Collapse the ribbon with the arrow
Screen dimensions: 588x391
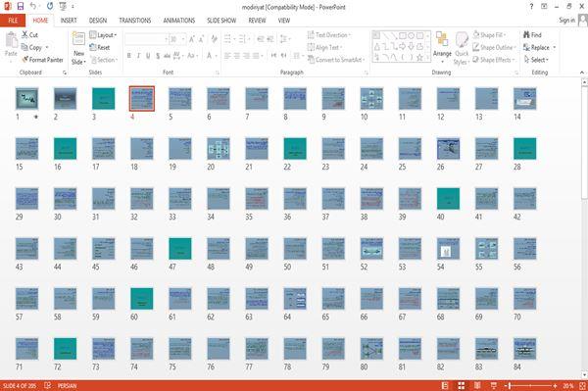tap(581, 73)
